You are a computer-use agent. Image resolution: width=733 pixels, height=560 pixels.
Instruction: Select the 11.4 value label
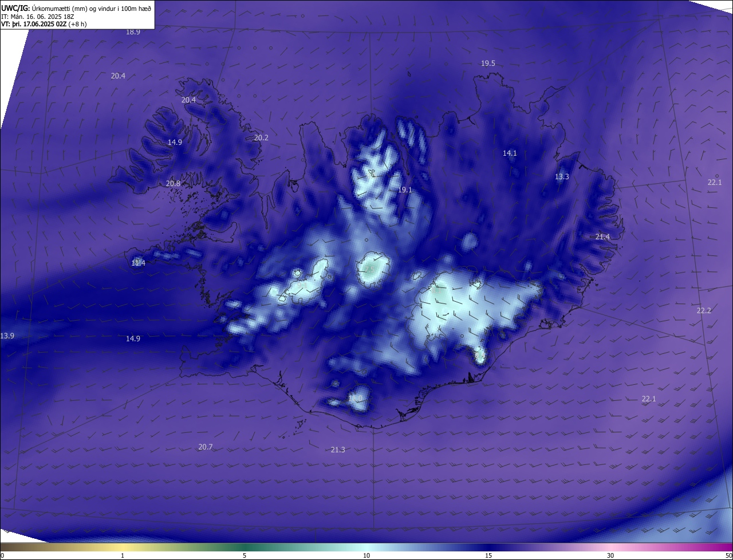point(138,263)
